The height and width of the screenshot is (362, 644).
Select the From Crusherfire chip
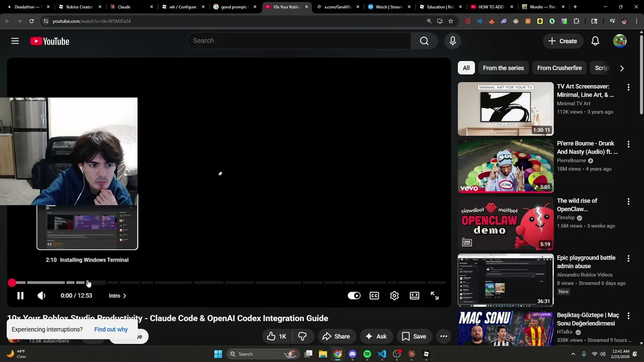[x=559, y=68]
